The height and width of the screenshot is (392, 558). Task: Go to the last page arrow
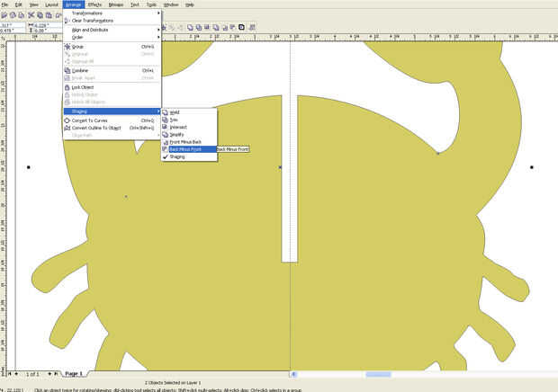pyautogui.click(x=56, y=374)
